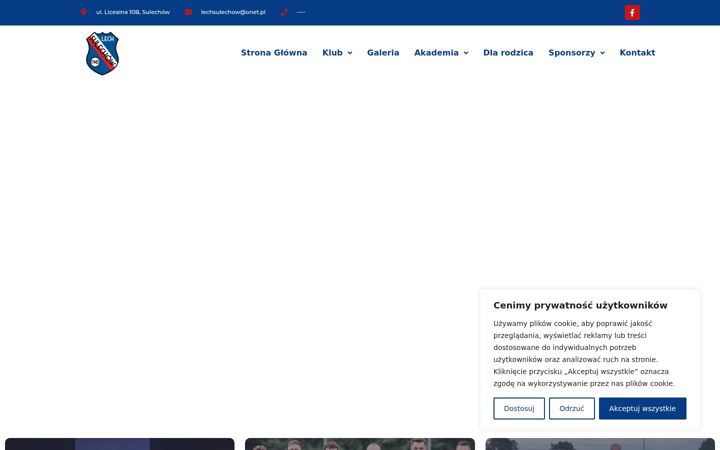Open the Sponsorzy menu item
This screenshot has width=720, height=450.
(x=572, y=53)
